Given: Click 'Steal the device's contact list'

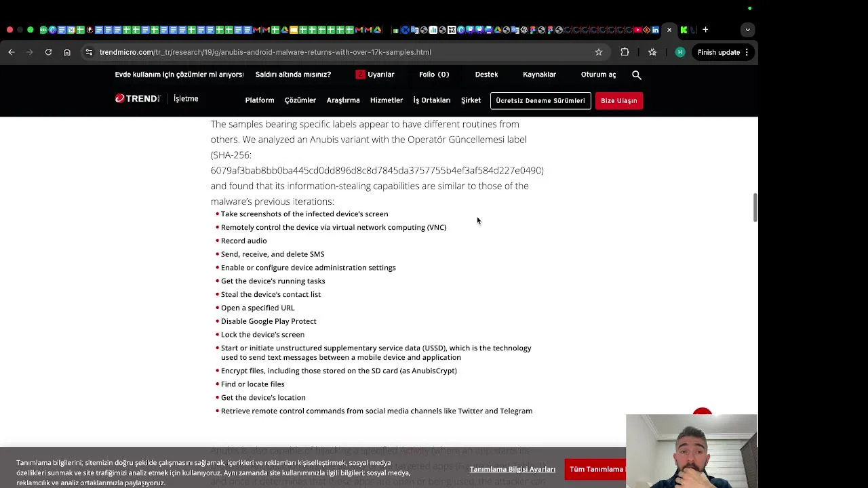Looking at the screenshot, I should pyautogui.click(x=271, y=295).
